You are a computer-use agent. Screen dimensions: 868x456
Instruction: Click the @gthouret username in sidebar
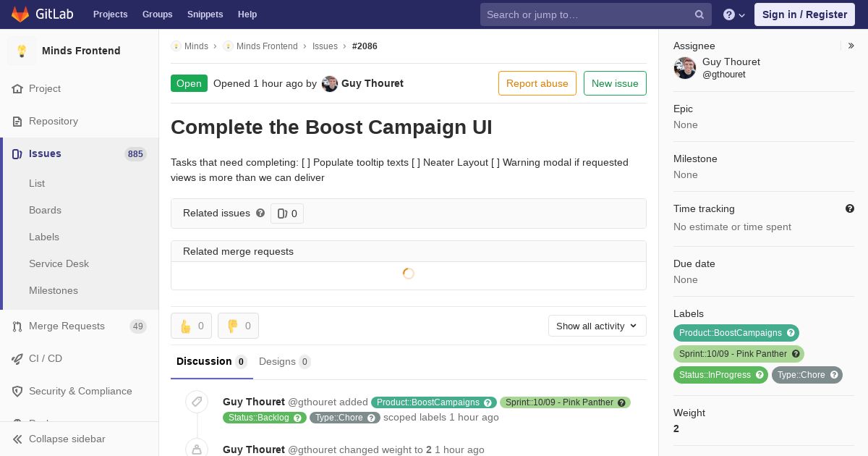coord(724,74)
